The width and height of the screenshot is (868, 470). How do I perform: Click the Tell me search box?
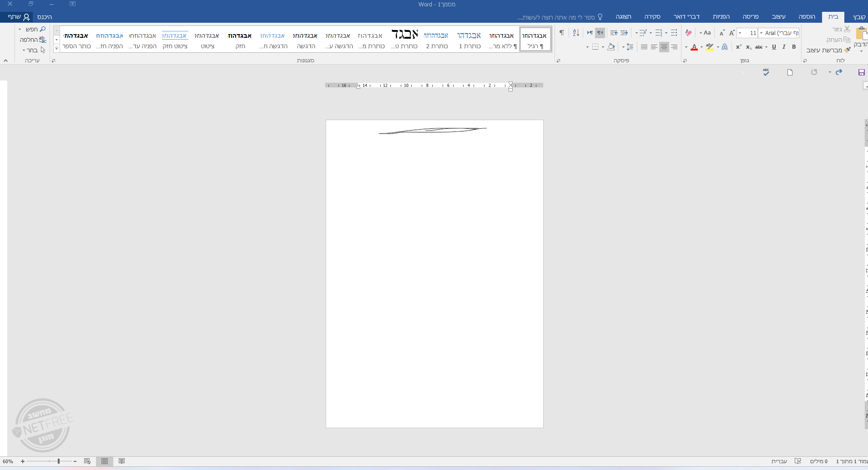(x=560, y=17)
